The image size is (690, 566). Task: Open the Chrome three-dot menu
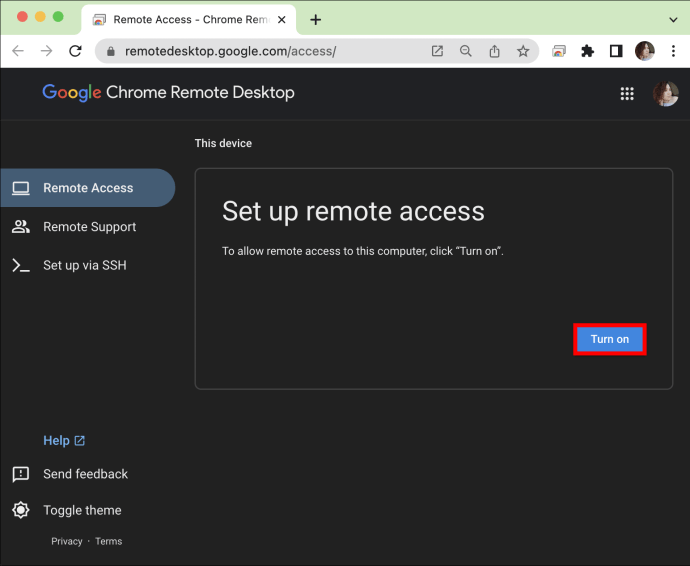click(x=673, y=51)
